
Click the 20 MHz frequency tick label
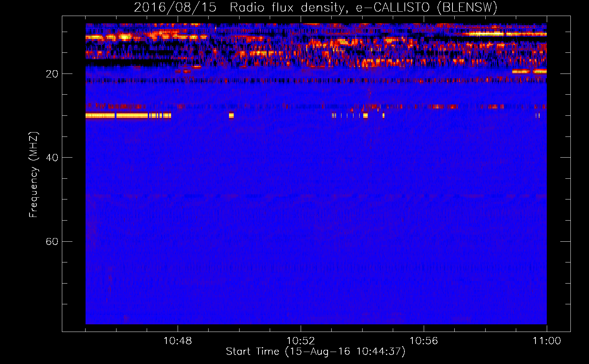[52, 74]
